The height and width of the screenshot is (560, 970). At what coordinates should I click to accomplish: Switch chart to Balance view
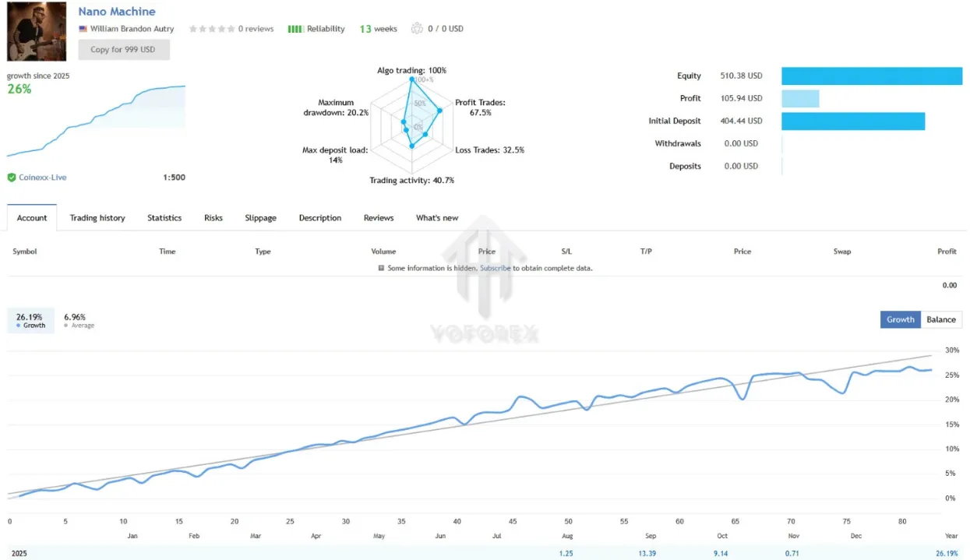[x=941, y=319]
